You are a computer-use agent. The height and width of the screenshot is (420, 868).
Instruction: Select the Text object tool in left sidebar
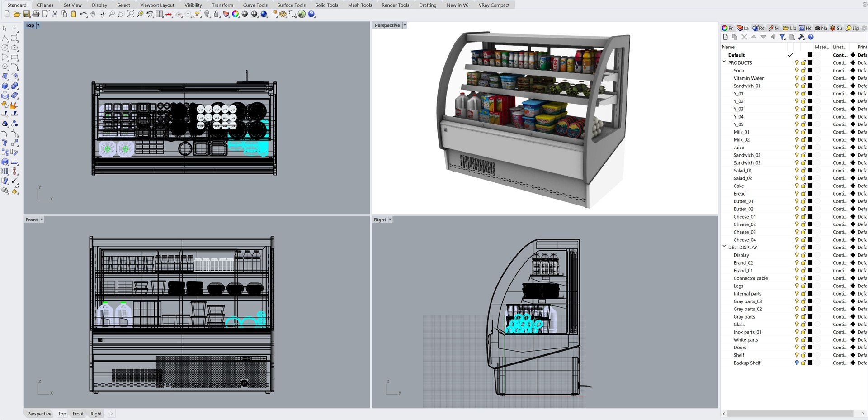coord(5,143)
